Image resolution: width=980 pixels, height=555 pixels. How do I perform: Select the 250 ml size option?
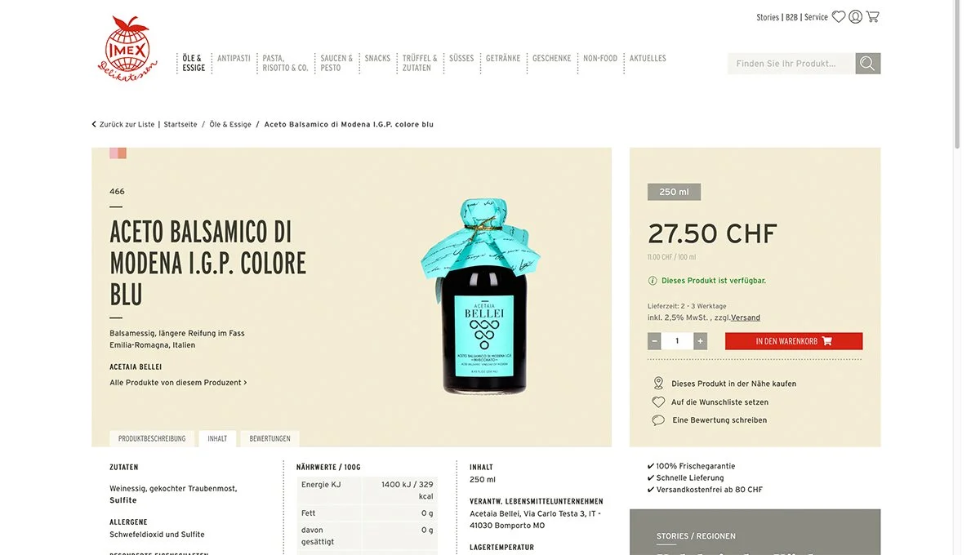[x=674, y=192]
